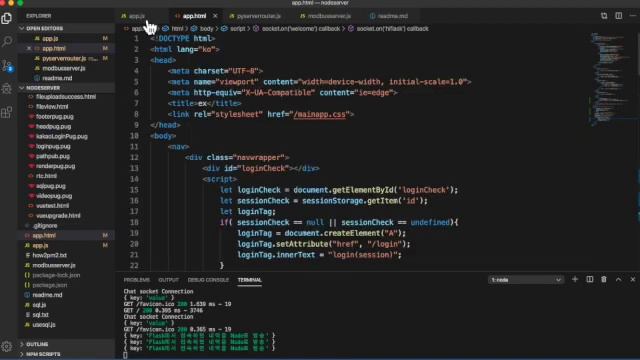Screen dimensions: 640x360
Task: Open how2pm2.txt in the file tree
Action: point(66,255)
